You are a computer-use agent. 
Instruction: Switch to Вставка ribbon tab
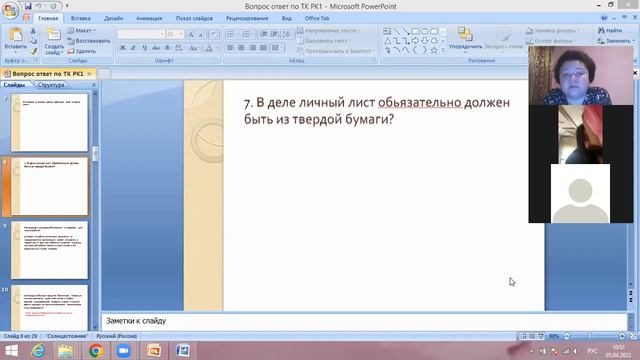(80, 18)
